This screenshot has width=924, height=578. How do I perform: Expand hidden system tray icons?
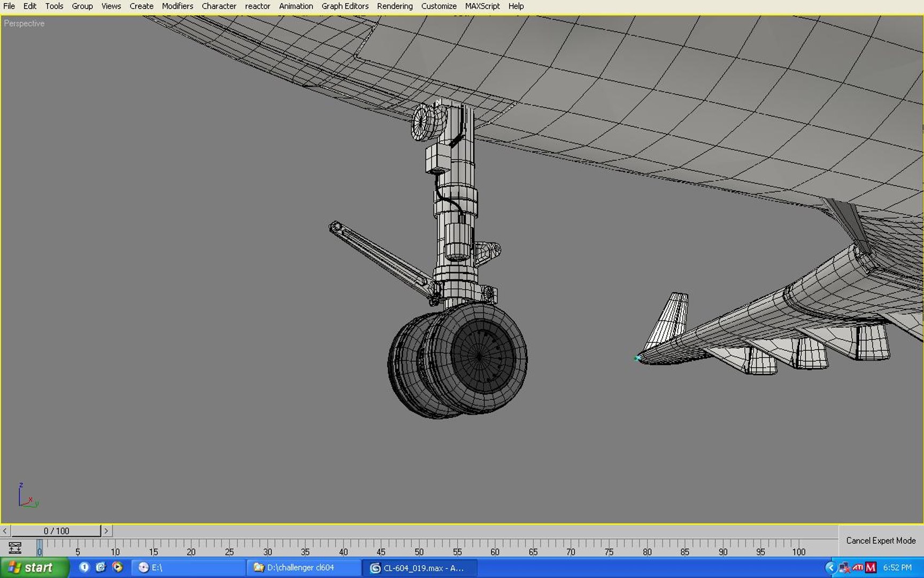(x=830, y=567)
